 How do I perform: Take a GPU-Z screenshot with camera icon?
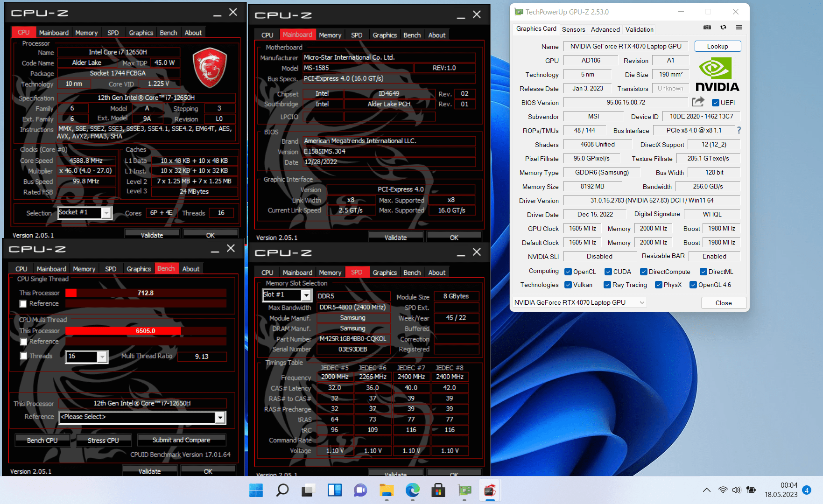click(x=707, y=28)
